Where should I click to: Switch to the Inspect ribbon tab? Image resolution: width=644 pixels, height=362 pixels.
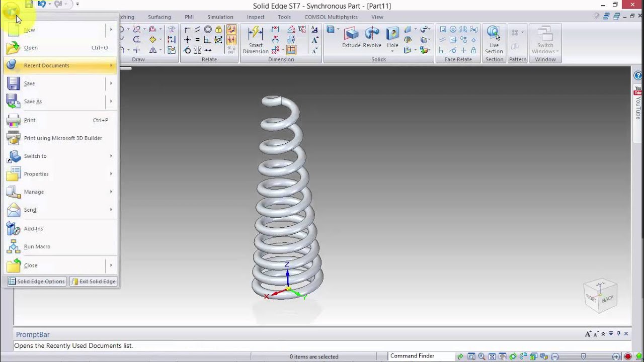[x=256, y=17]
